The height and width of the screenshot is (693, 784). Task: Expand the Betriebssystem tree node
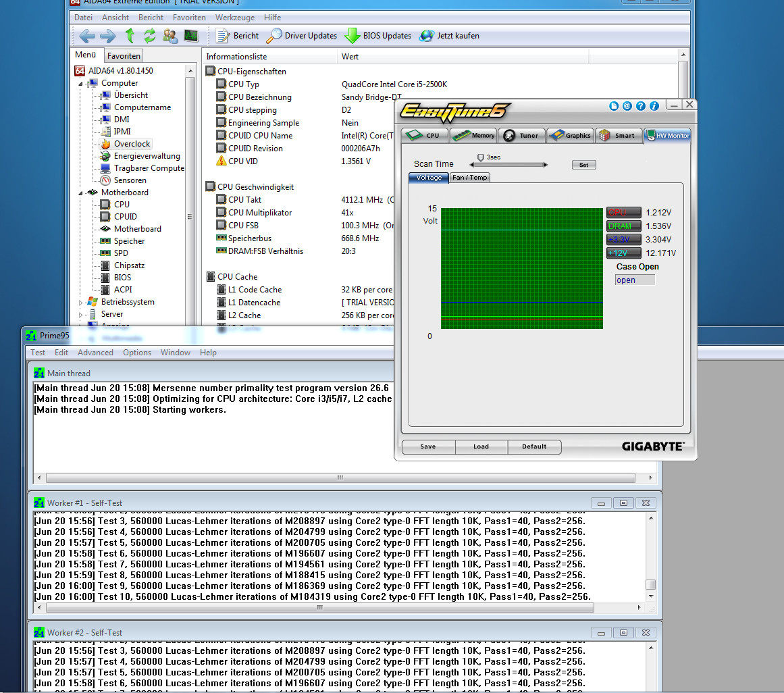tap(80, 303)
